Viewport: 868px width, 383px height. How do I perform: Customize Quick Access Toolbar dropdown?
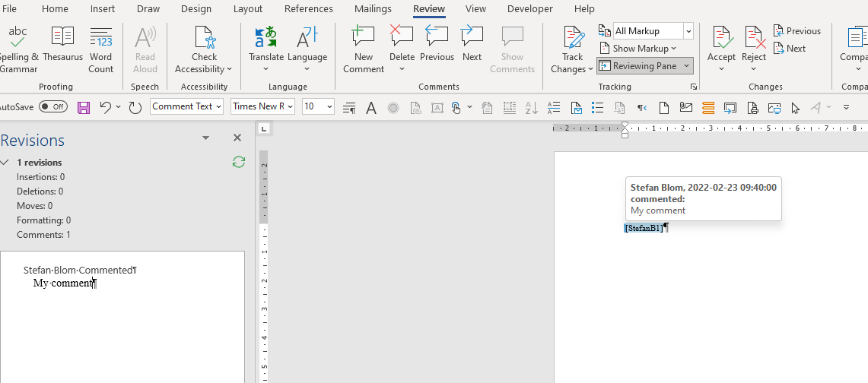click(x=846, y=107)
